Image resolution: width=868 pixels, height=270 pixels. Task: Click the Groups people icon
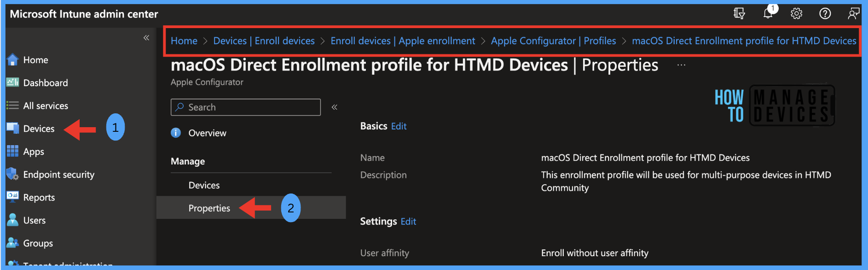[12, 243]
